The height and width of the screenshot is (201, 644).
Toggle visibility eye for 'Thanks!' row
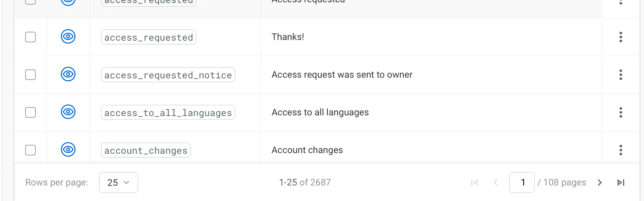point(68,36)
